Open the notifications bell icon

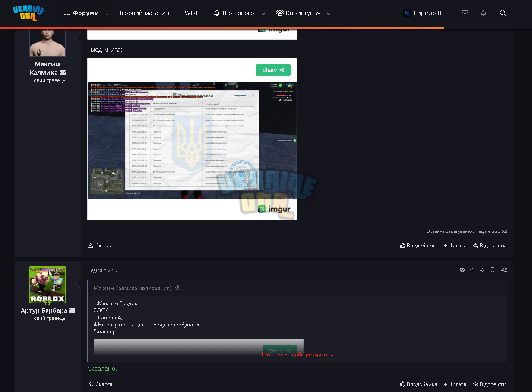[484, 13]
